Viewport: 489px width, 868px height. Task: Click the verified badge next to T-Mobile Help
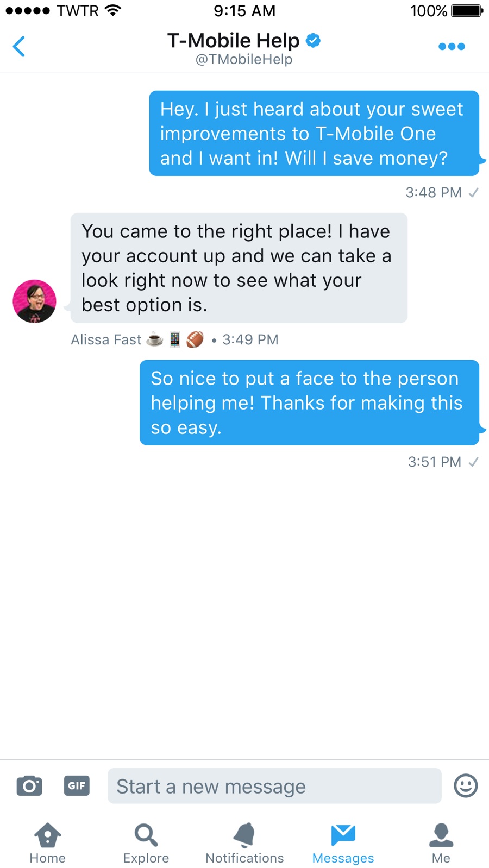pyautogui.click(x=313, y=40)
